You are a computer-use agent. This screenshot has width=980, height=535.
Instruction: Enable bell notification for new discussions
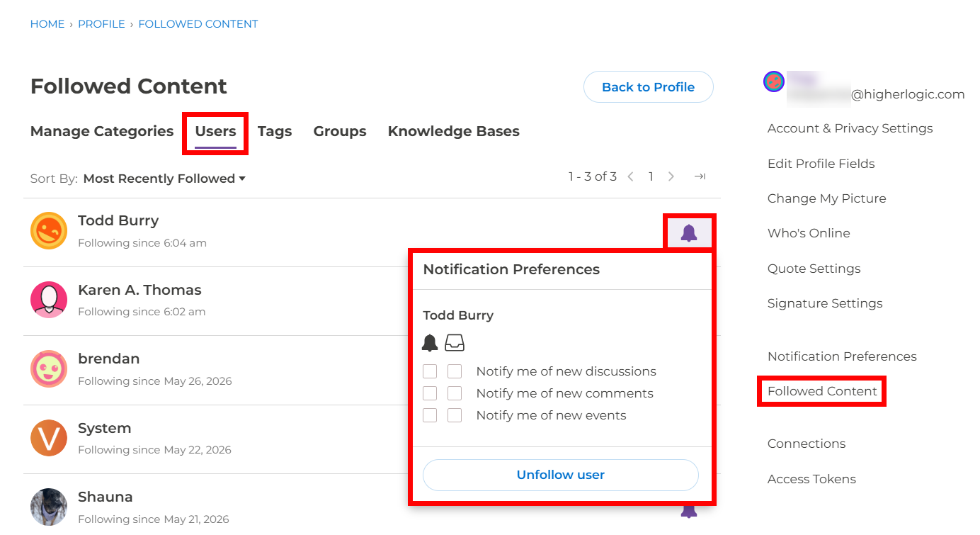(430, 371)
